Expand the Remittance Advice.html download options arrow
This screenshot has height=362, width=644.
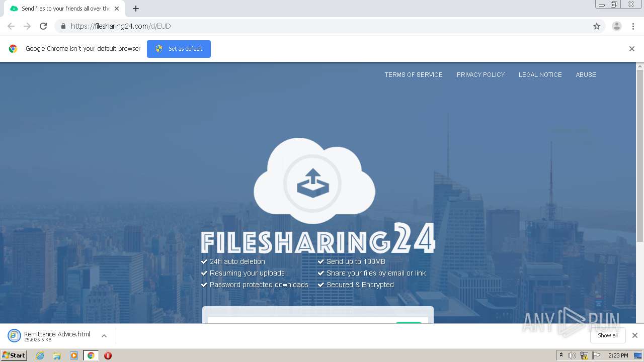pyautogui.click(x=104, y=336)
